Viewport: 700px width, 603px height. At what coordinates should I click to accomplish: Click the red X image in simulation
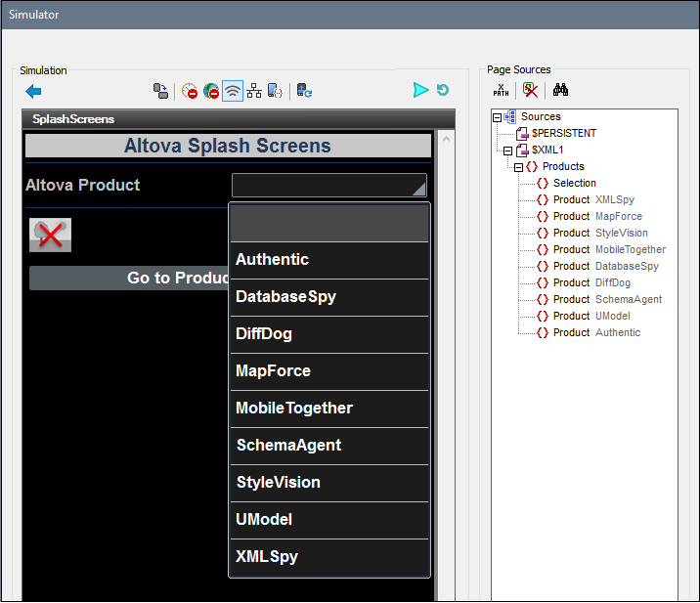(x=50, y=235)
